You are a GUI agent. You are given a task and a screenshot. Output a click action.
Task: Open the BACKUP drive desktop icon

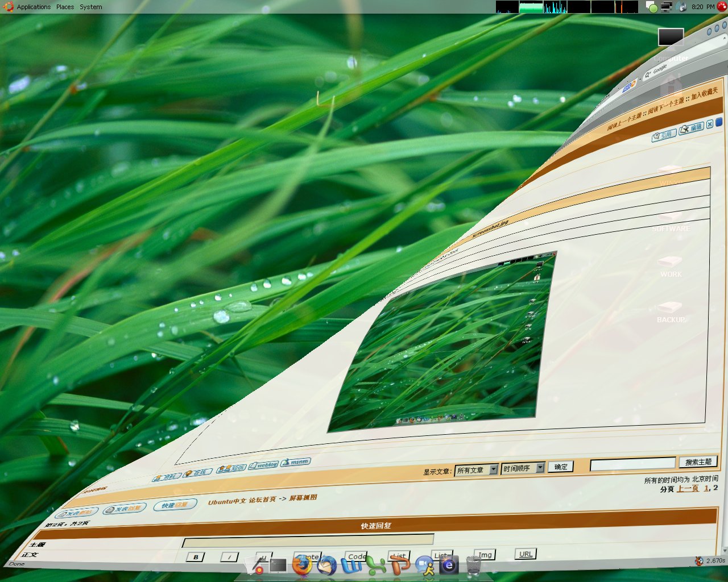(x=671, y=312)
